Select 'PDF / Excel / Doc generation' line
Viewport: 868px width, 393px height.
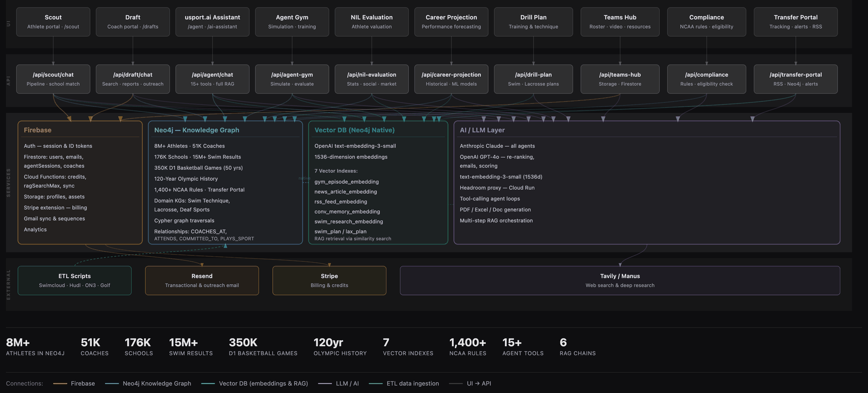[495, 210]
